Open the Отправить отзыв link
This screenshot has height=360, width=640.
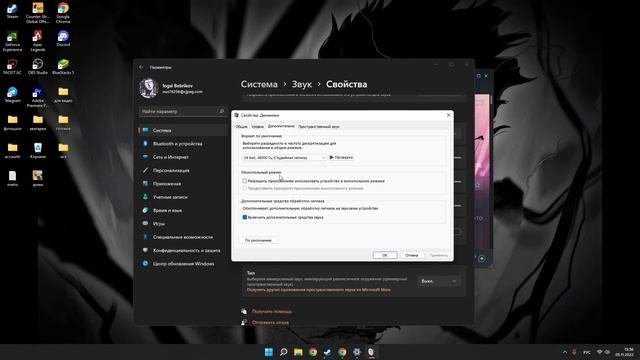[270, 322]
